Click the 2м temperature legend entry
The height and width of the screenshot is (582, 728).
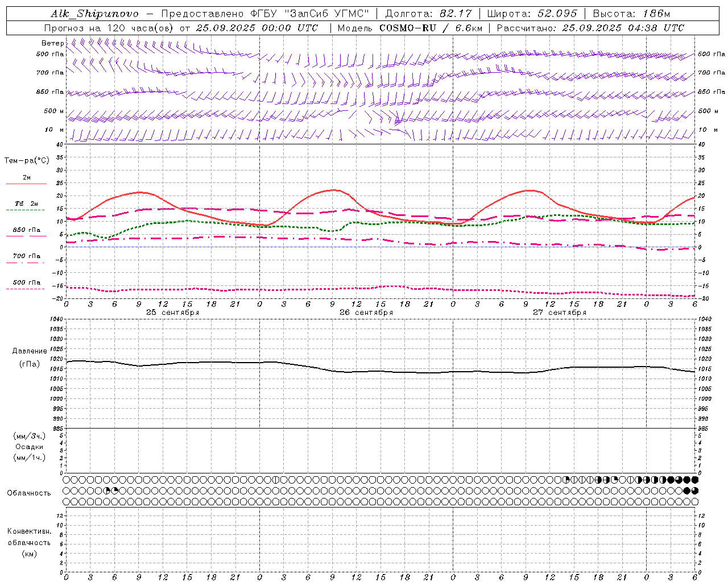[x=27, y=177]
